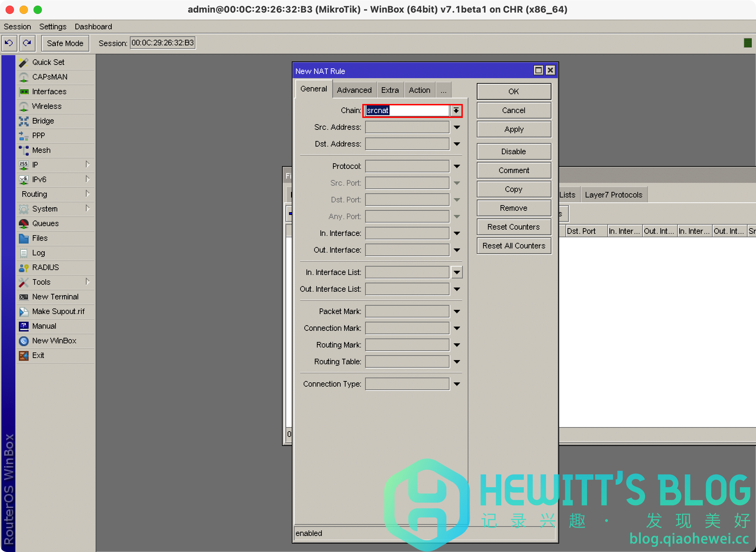Click the Reset Counters button
This screenshot has height=552, width=756.
[x=513, y=227]
